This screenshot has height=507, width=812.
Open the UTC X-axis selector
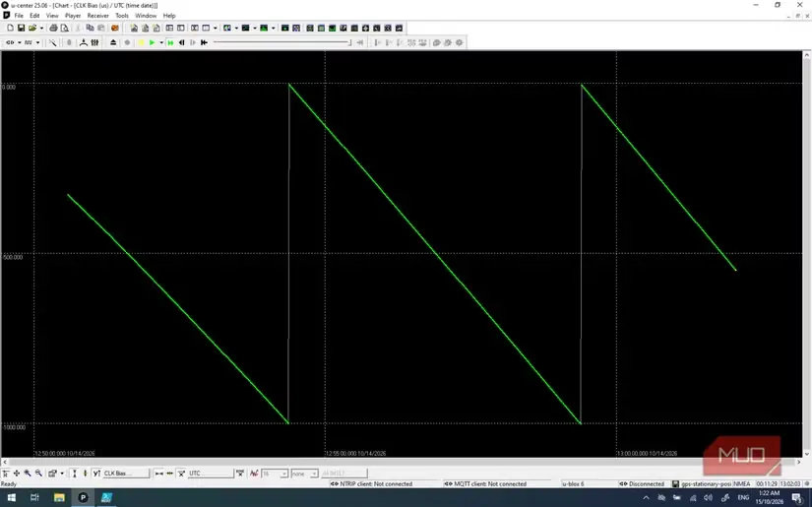click(x=211, y=474)
